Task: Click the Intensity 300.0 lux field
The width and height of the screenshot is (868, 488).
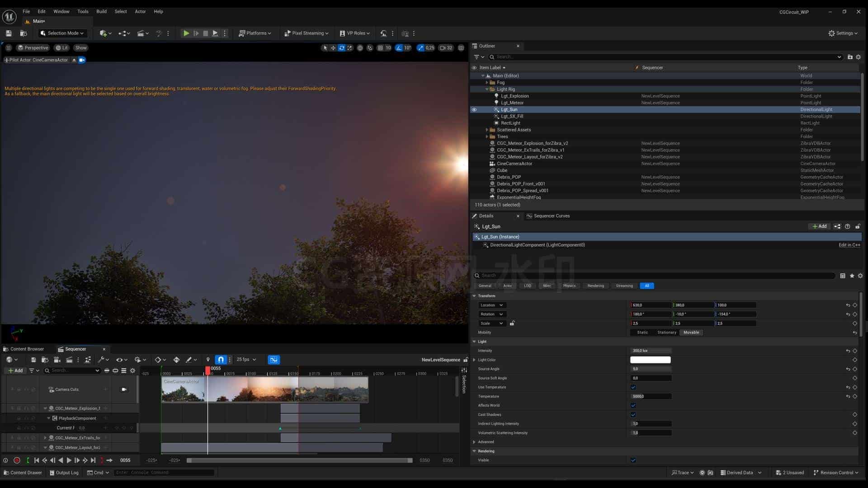Action: click(x=651, y=351)
